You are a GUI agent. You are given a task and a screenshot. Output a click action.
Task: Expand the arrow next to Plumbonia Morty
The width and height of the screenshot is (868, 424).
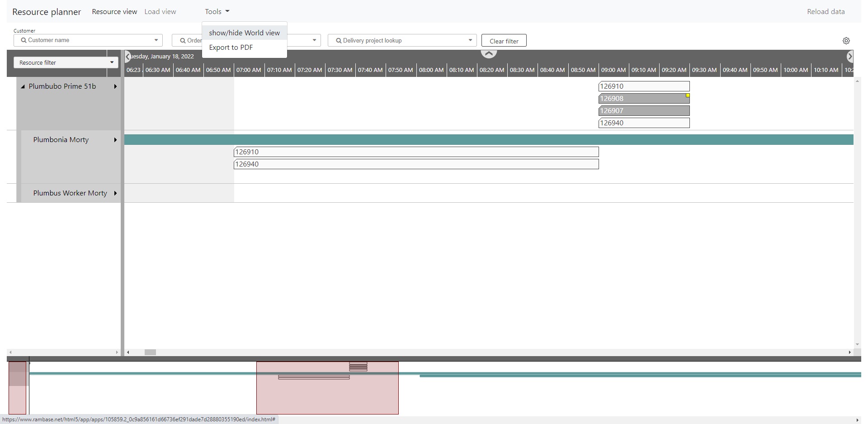tap(115, 140)
